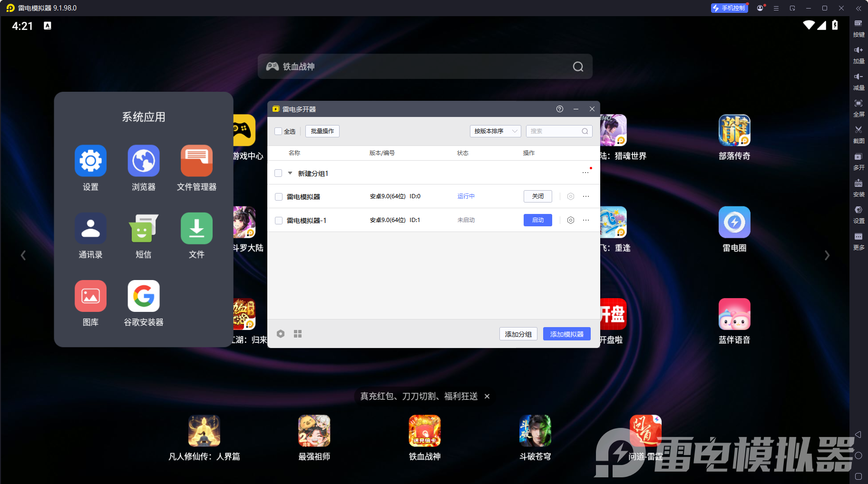Click the grid arrangement icon in multi-opener
The image size is (868, 484).
(x=298, y=334)
